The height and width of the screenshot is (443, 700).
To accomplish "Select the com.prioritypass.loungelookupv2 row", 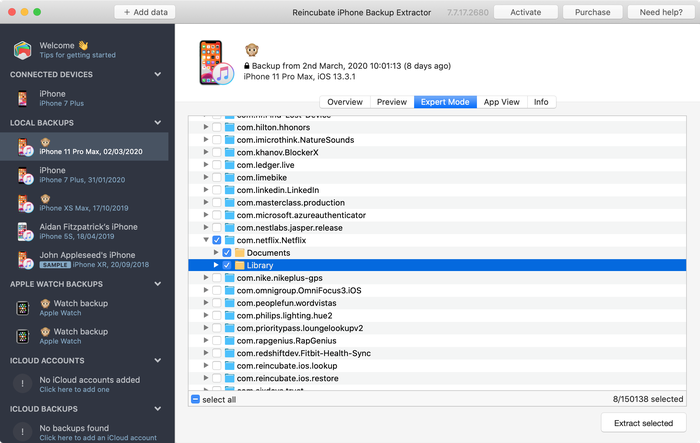I will coord(437,328).
